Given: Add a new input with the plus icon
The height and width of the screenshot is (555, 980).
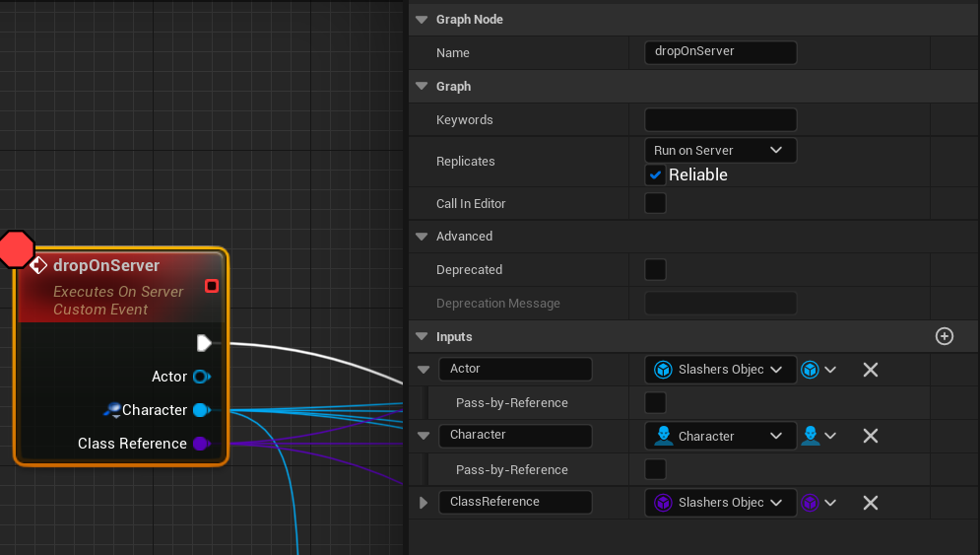Looking at the screenshot, I should (945, 336).
